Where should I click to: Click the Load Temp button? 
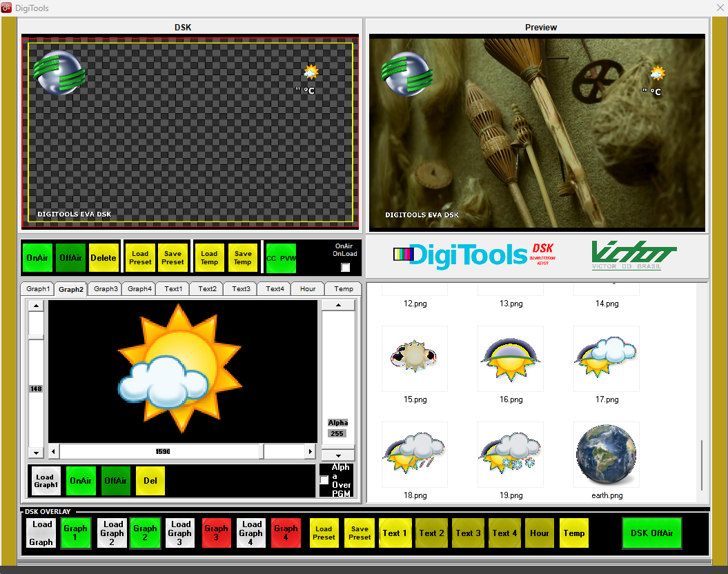tap(209, 258)
